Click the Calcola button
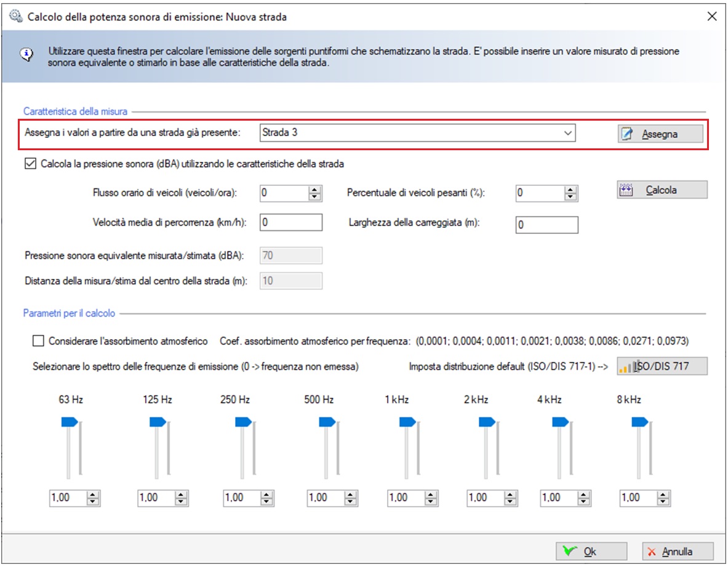Image resolution: width=728 pixels, height=567 pixels. [x=662, y=190]
